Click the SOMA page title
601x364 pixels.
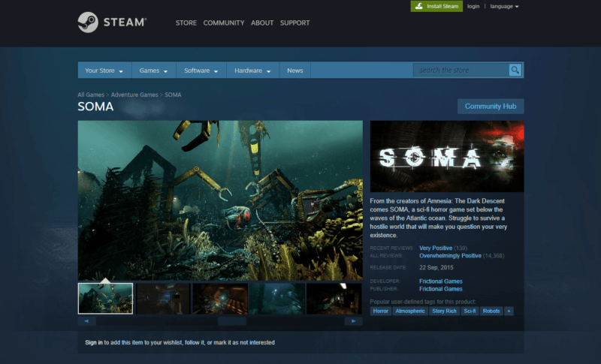[95, 107]
